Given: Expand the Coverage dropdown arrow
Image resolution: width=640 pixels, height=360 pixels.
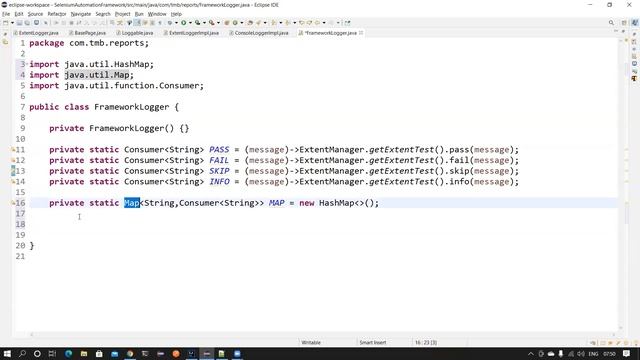Looking at the screenshot, I should point(204,23).
